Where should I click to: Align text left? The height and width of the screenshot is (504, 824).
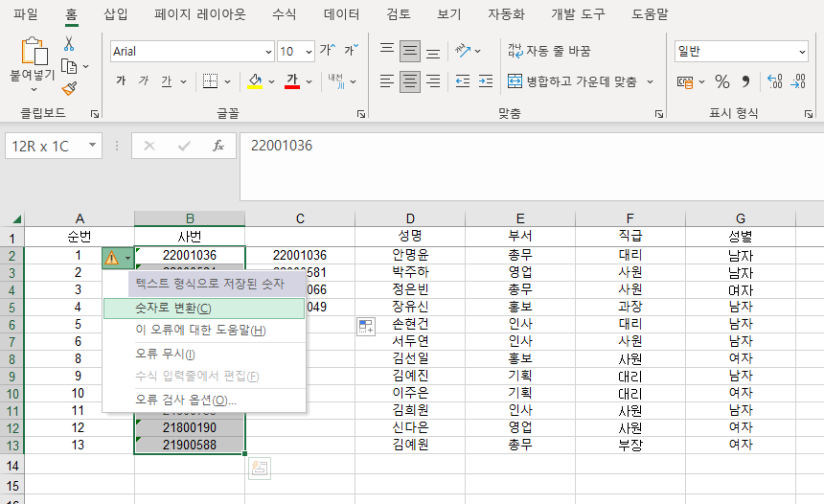coord(387,81)
